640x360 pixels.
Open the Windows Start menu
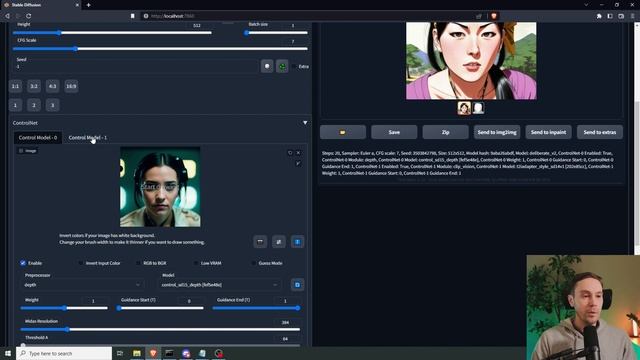[x=7, y=353]
